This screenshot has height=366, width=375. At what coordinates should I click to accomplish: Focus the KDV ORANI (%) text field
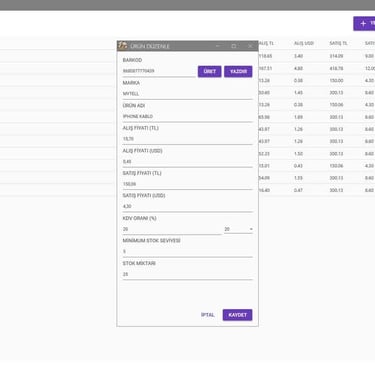[172, 229]
